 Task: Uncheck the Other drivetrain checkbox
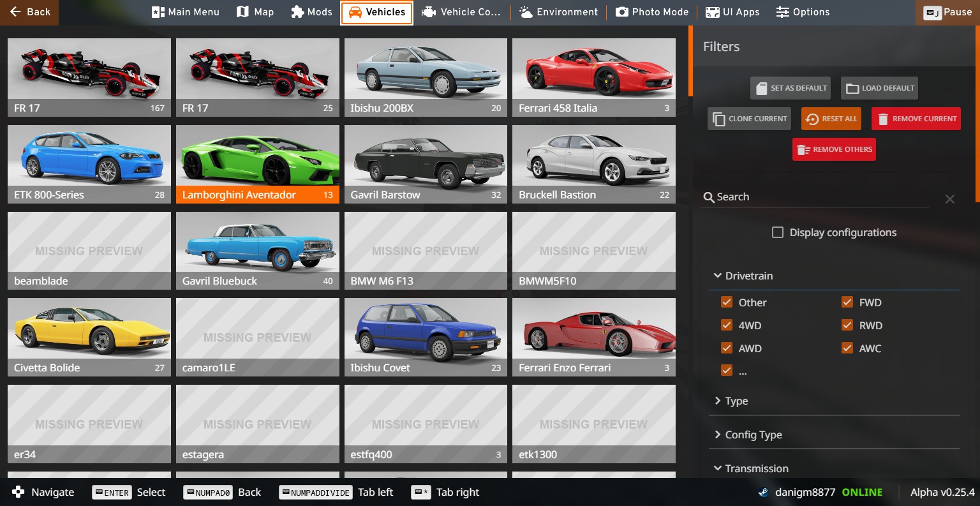pyautogui.click(x=727, y=302)
